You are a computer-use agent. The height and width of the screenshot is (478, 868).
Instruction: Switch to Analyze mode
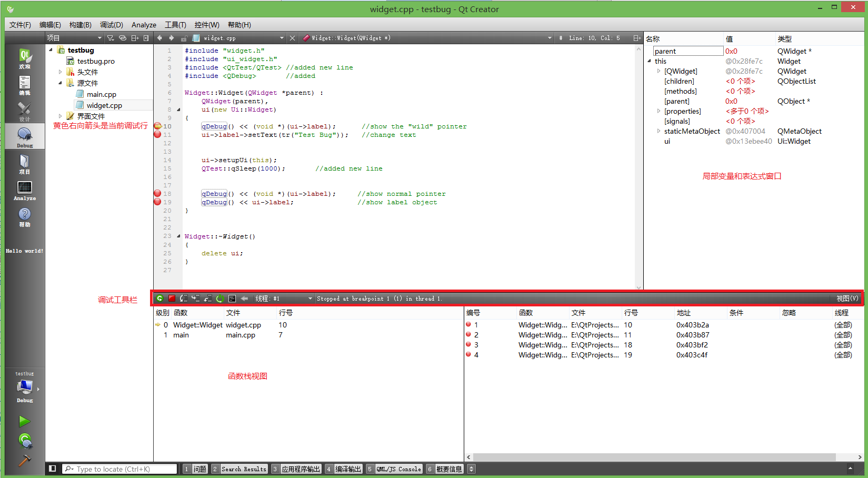25,190
